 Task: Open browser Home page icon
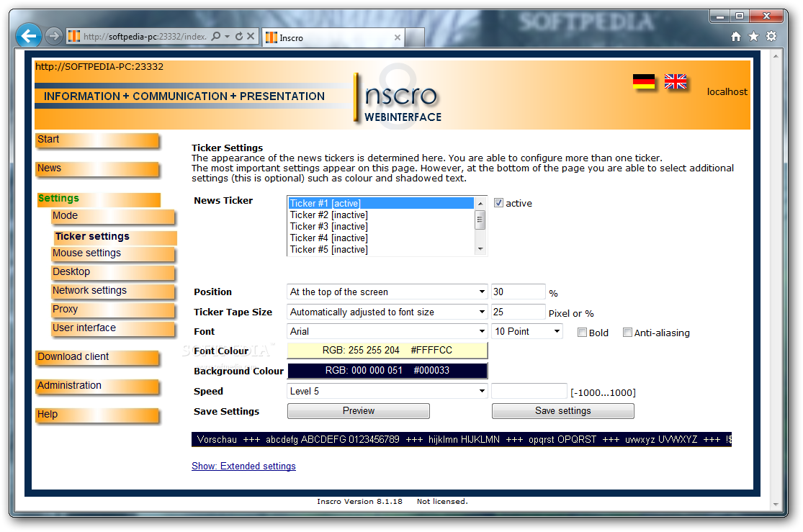pyautogui.click(x=736, y=36)
